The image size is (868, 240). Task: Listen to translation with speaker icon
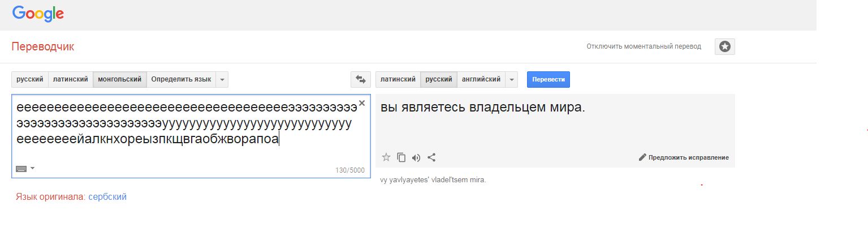tap(416, 157)
